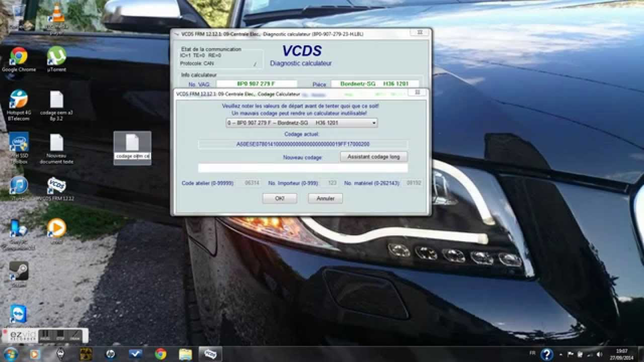Click the current coding value A50E5E07...

coord(303,144)
